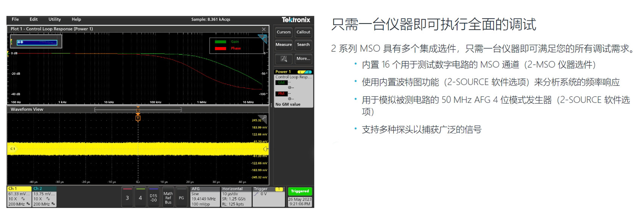The width and height of the screenshot is (644, 214).
Task: Click the waveform view corner icon
Action: [263, 119]
